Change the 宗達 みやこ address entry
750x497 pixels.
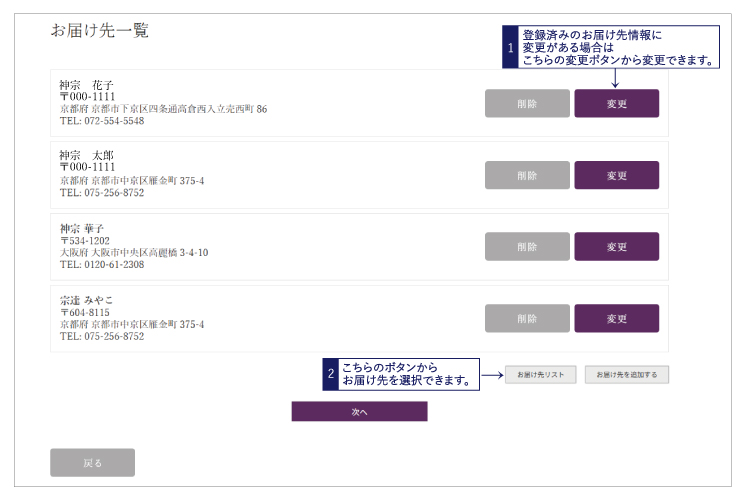(616, 318)
